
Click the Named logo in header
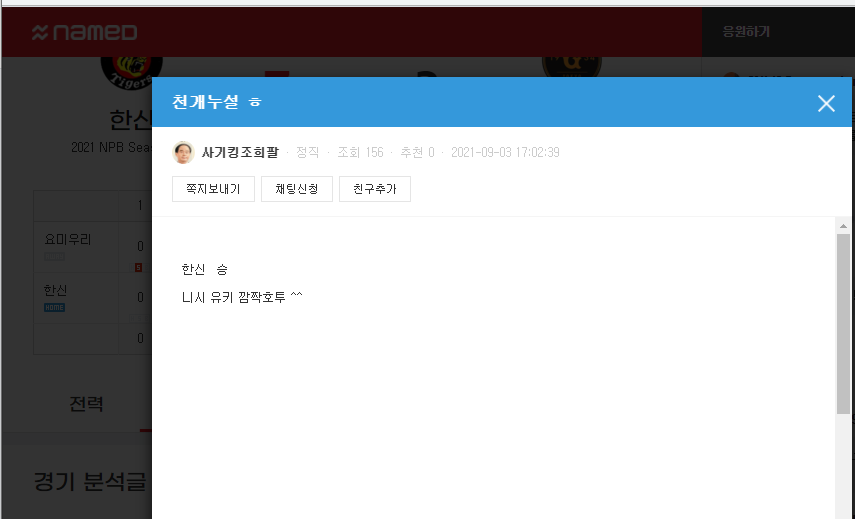tap(84, 32)
